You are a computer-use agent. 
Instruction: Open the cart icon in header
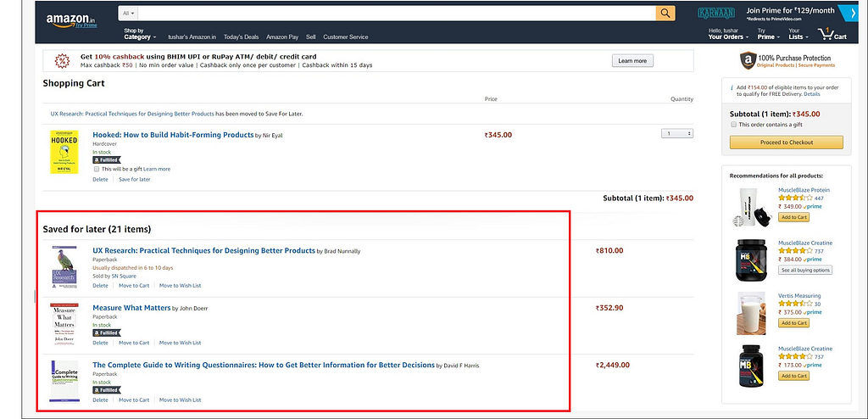pos(832,34)
